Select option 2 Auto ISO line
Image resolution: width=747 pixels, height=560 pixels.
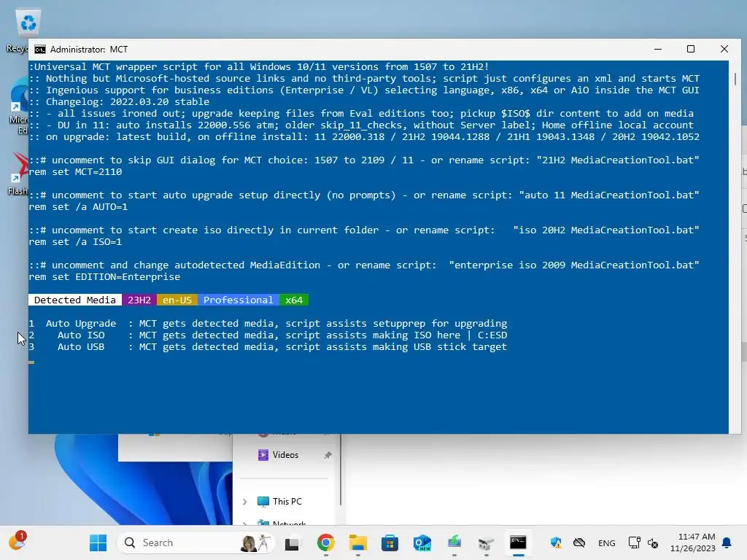(x=268, y=335)
